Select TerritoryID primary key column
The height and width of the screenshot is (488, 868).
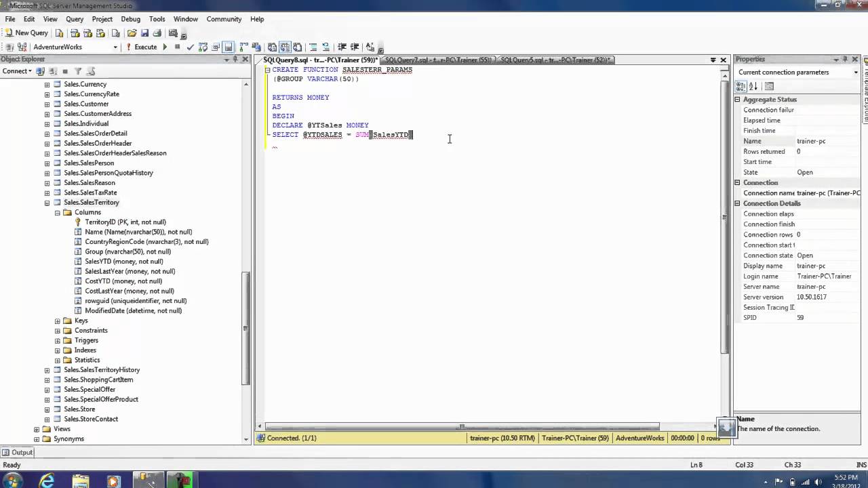point(125,222)
